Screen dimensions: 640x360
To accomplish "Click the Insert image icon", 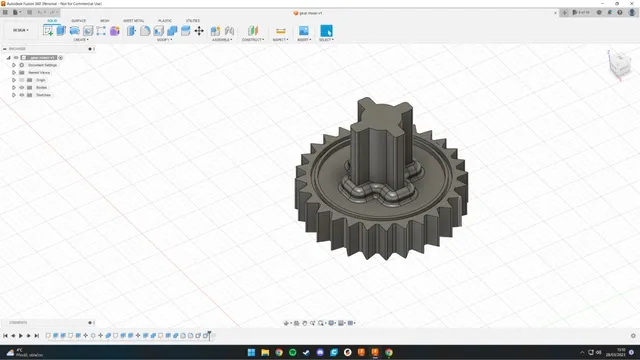I will tap(304, 31).
